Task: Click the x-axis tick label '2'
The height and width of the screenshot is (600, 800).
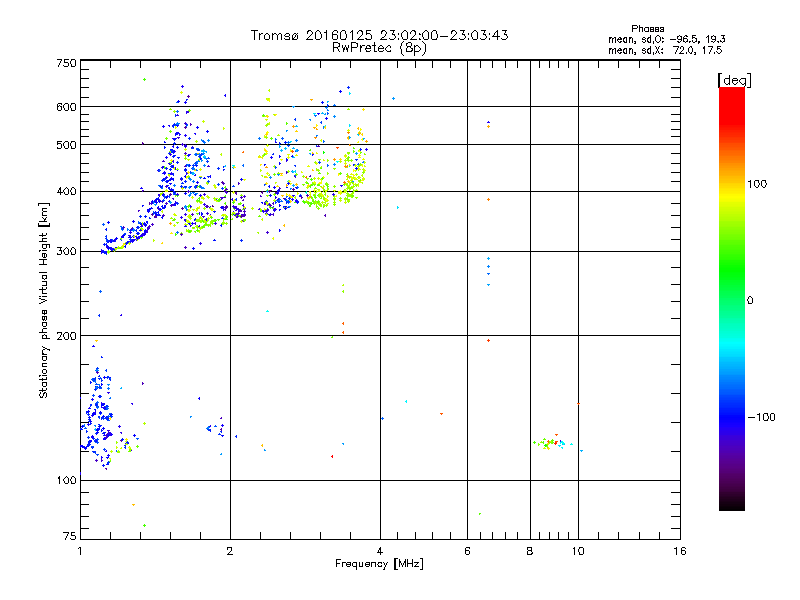Action: [x=230, y=551]
